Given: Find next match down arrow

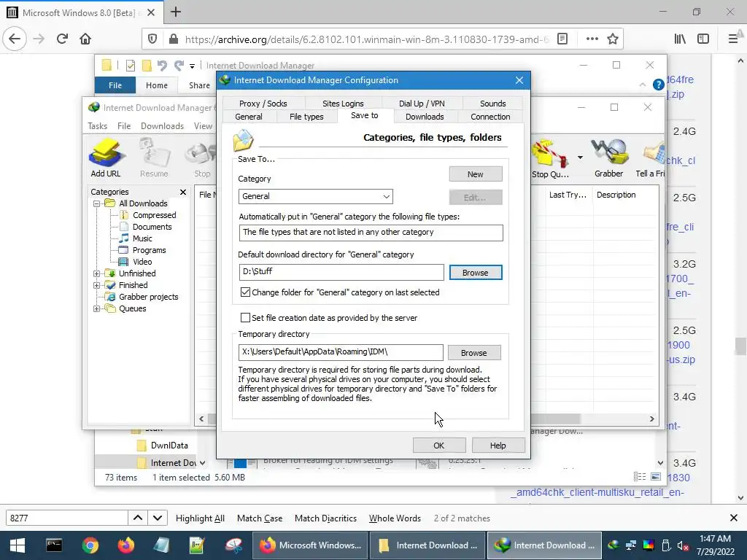Looking at the screenshot, I should click(x=158, y=518).
